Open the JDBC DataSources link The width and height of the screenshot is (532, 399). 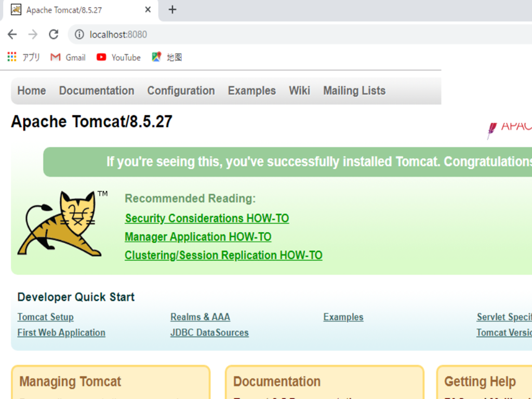[x=209, y=332]
